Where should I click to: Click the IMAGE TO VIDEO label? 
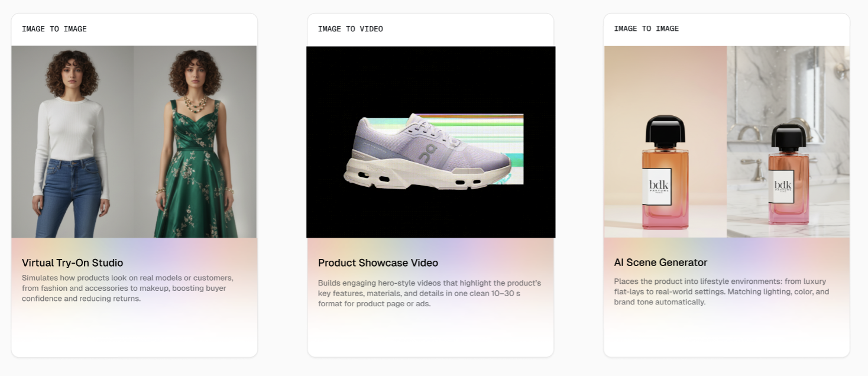click(x=351, y=28)
